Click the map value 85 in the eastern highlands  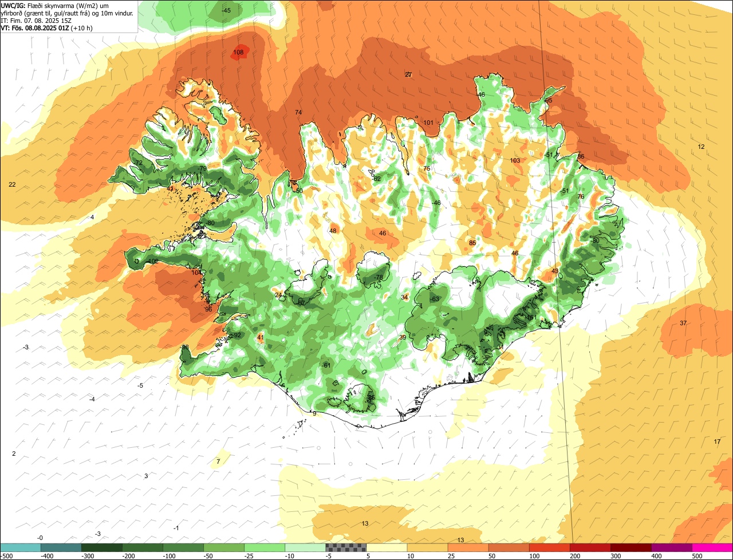472,243
